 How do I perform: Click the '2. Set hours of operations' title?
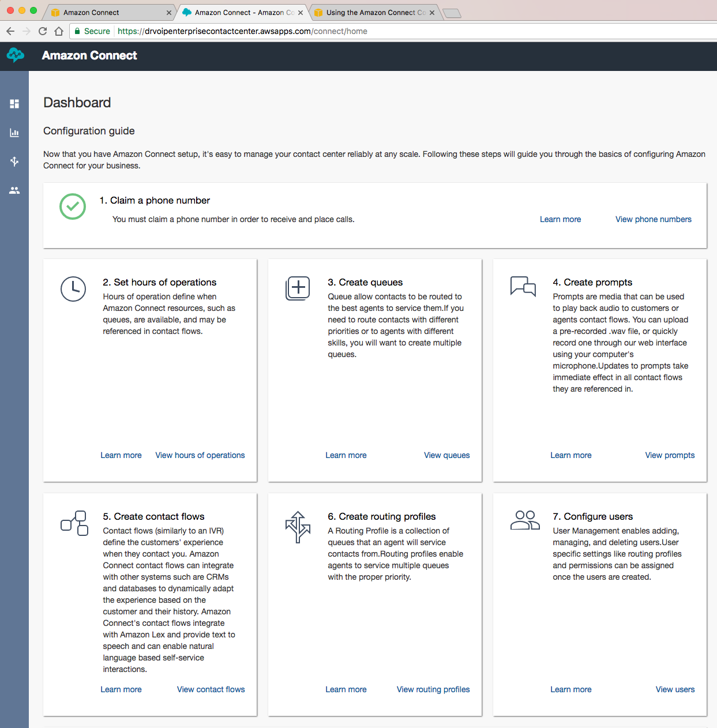tap(160, 282)
